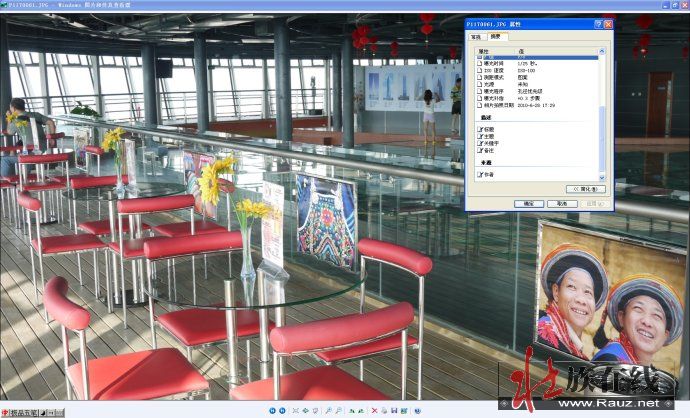Rotate the photo clockwise
Image resolution: width=690 pixels, height=418 pixels.
pos(351,411)
